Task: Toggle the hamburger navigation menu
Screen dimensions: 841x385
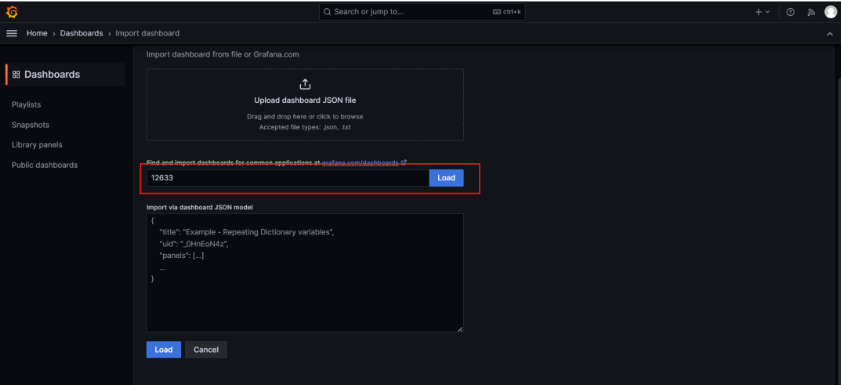Action: (12, 33)
